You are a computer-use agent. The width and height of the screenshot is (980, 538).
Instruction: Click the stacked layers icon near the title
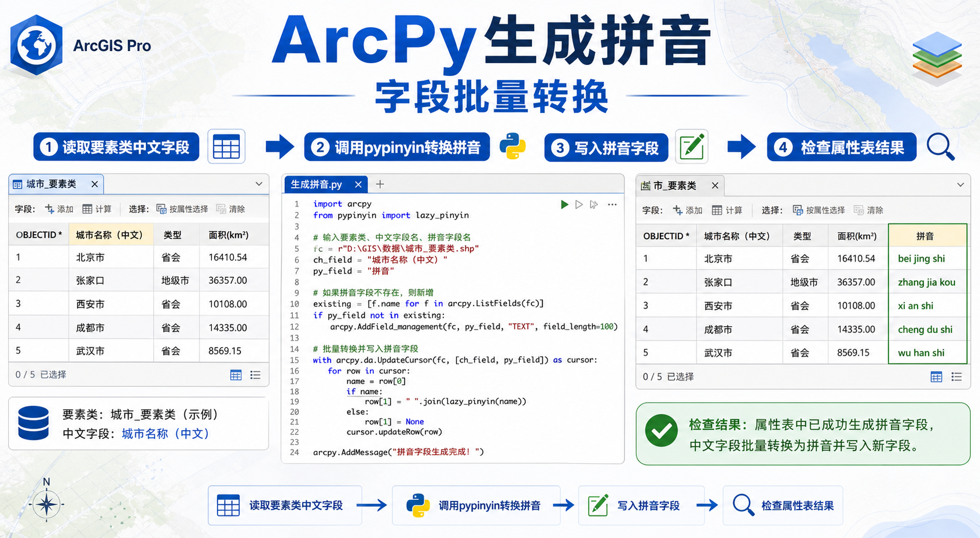point(937,57)
